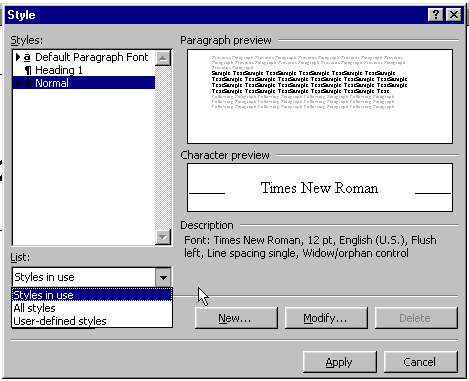Click the paragraph mark icon beside Normal
The height and width of the screenshot is (381, 469).
(28, 83)
